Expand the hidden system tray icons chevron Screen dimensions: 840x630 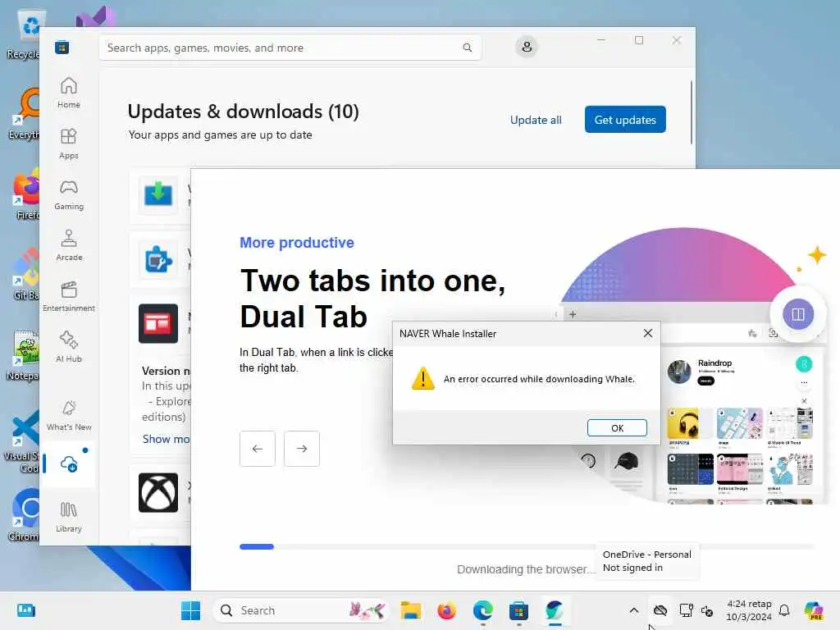[x=634, y=610]
